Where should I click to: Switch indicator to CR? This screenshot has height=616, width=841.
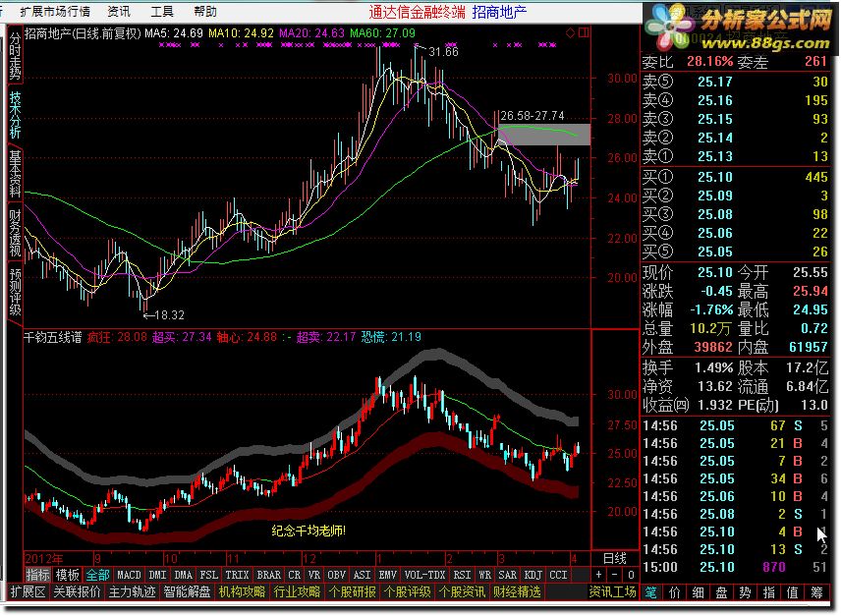(295, 575)
